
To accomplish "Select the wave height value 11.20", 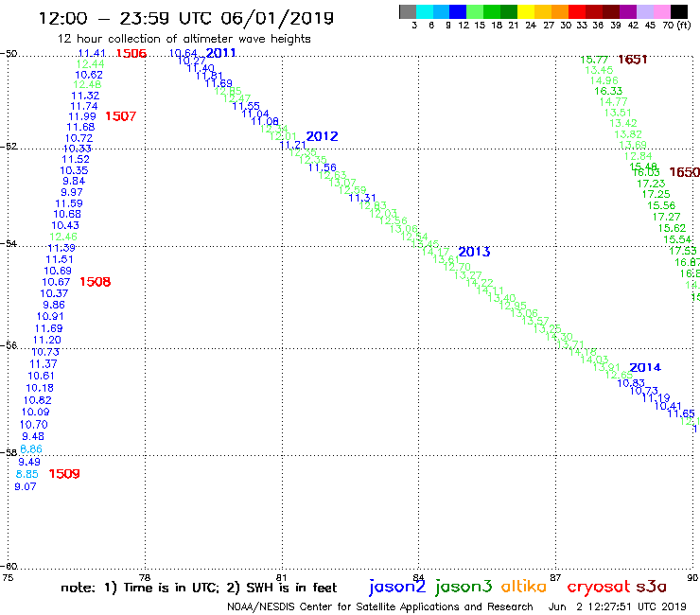I will [x=47, y=340].
